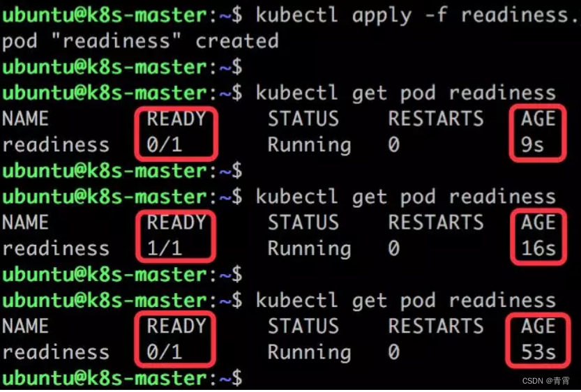Click the pod "readiness" created output line
Image resolution: width=581 pixels, height=392 pixels.
tap(140, 41)
